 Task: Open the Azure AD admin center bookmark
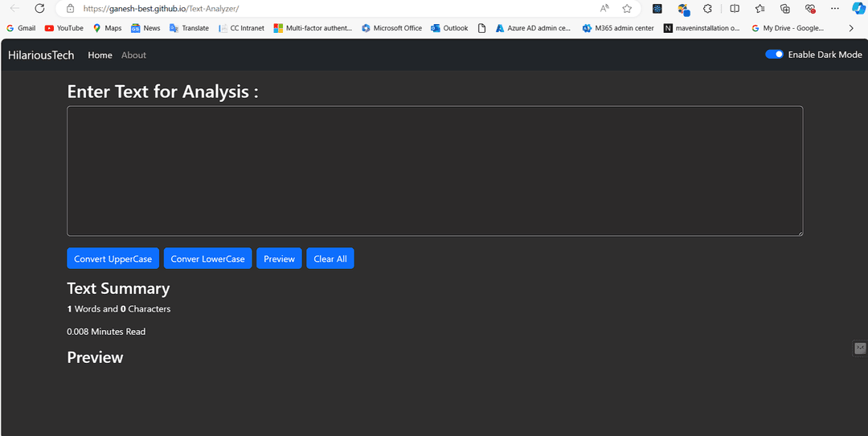(533, 28)
